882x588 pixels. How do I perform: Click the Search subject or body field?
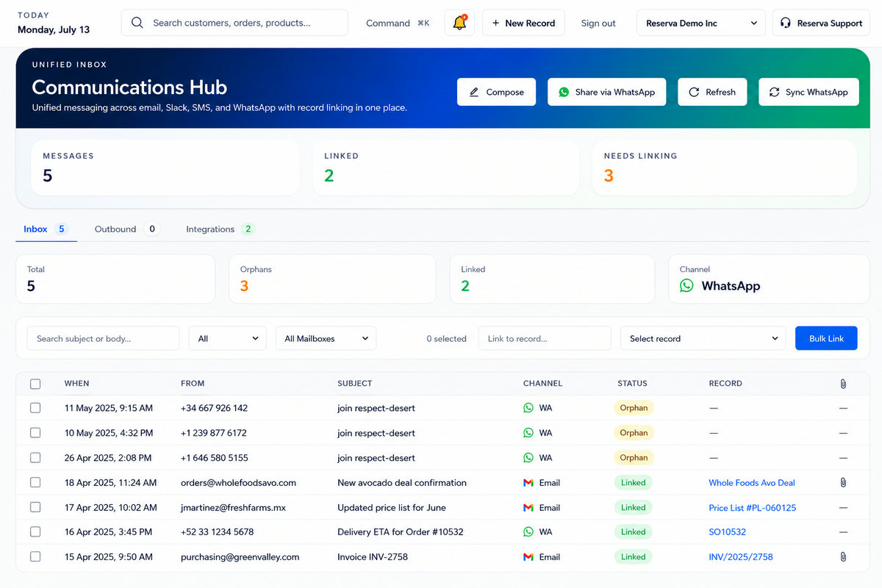pos(103,338)
